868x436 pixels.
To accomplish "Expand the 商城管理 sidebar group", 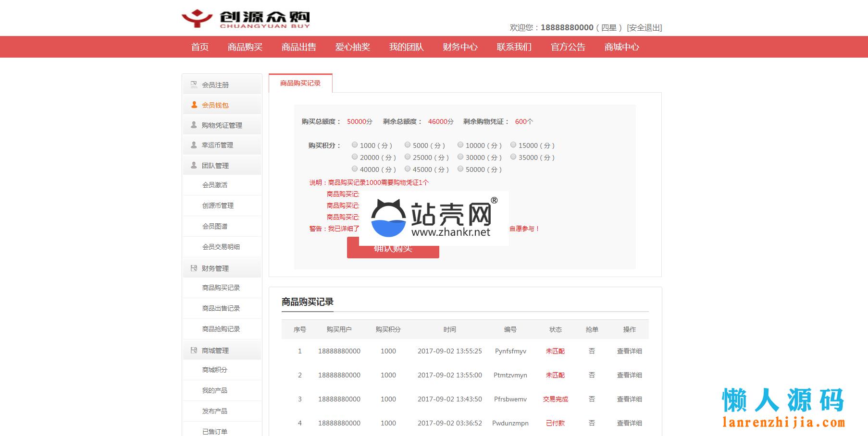I will 215,351.
